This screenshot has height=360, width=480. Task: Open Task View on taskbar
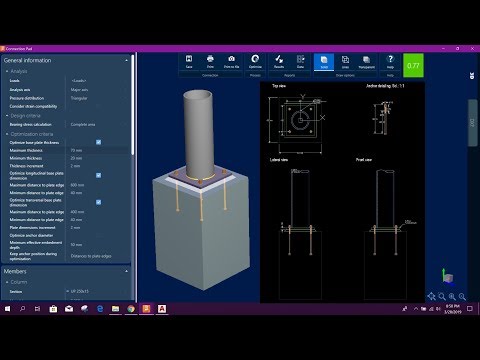pyautogui.click(x=37, y=309)
